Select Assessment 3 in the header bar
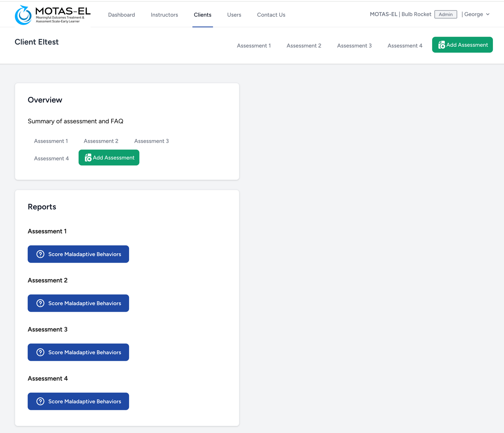504x433 pixels. [354, 46]
